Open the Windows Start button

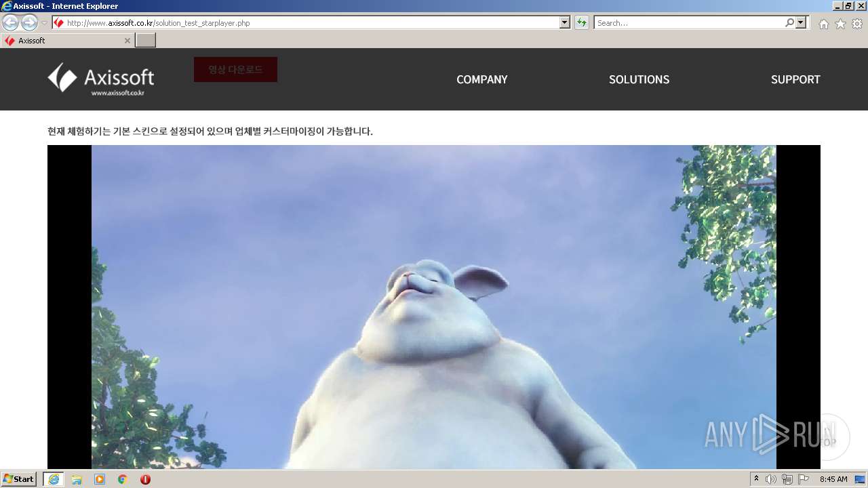(19, 479)
